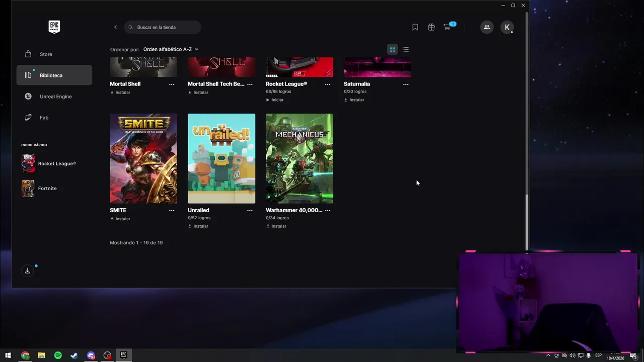Open options menu for Unrailed

coord(250,210)
